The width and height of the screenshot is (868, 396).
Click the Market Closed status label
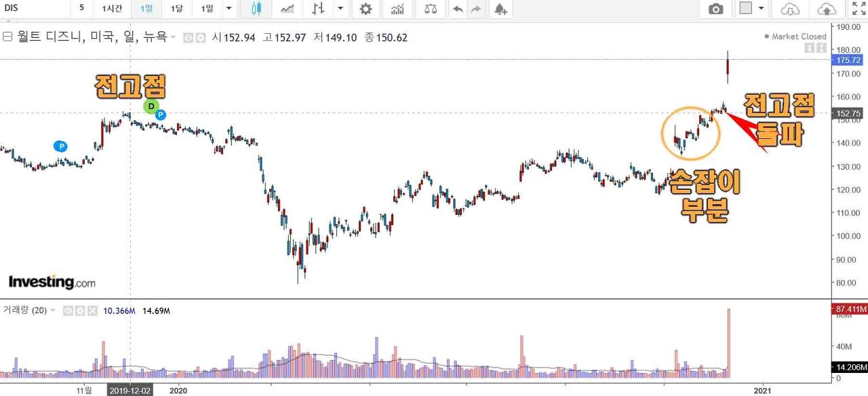point(795,37)
